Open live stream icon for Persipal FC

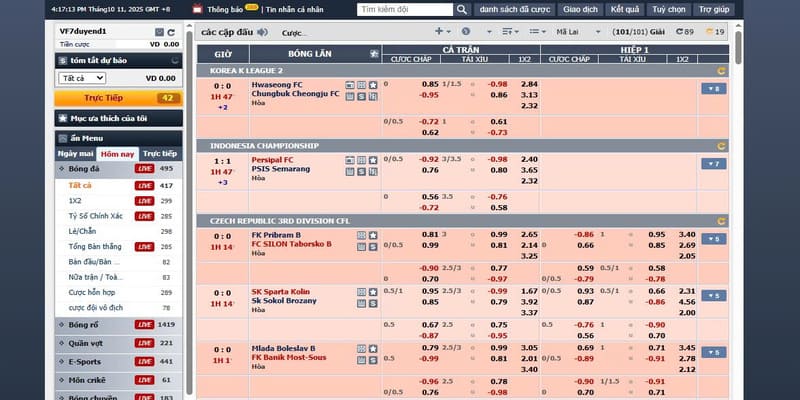click(349, 160)
